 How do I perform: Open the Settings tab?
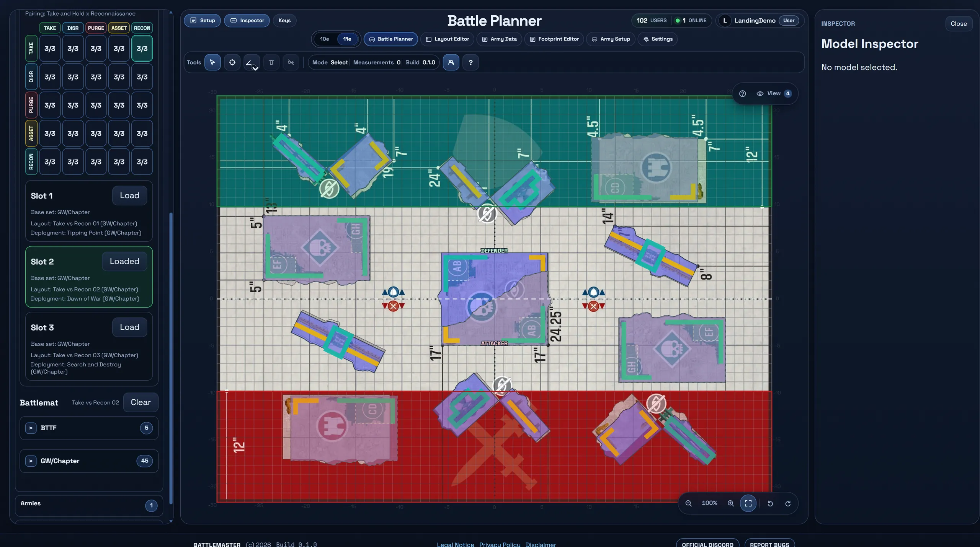pos(658,39)
